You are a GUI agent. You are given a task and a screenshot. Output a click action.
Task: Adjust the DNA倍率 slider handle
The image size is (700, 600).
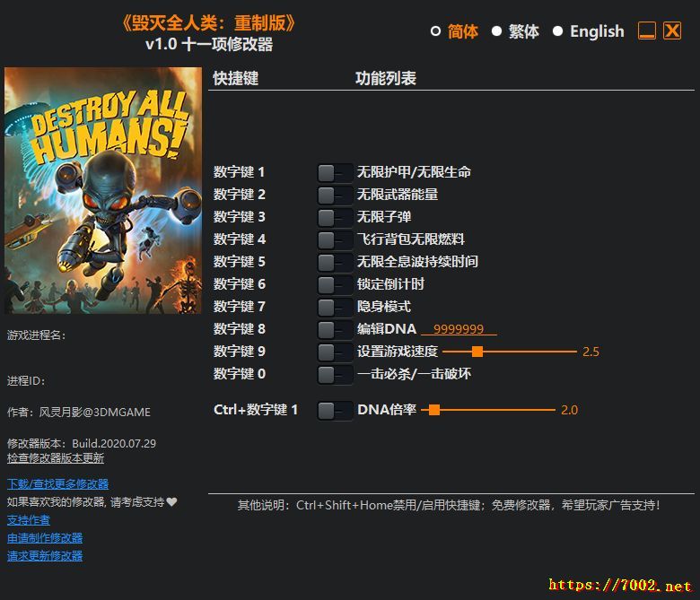[434, 410]
